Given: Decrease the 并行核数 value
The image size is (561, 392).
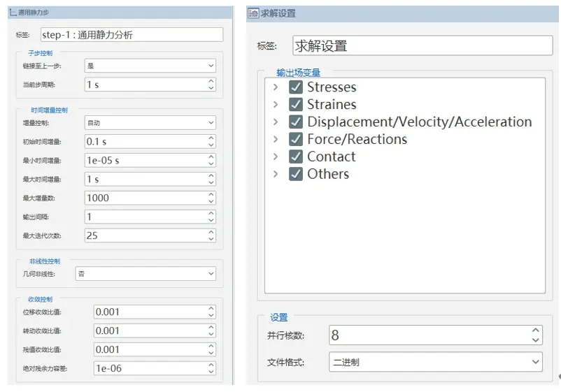Looking at the screenshot, I should 536,340.
